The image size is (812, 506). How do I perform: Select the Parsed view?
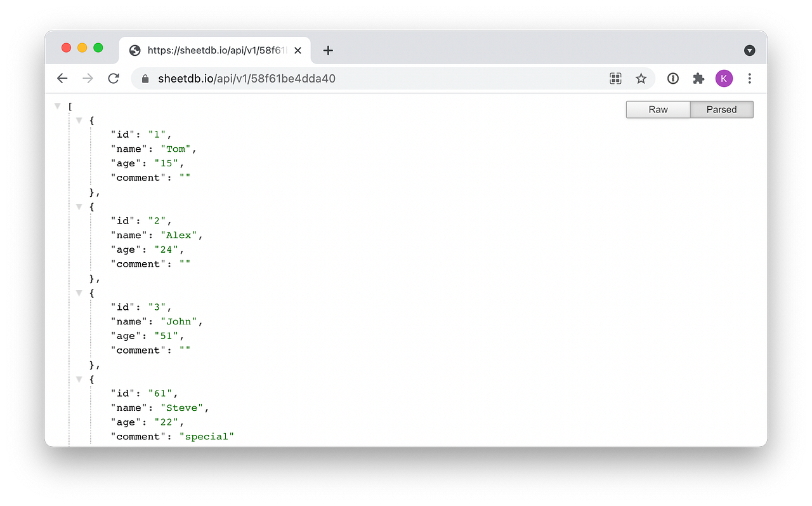coord(721,109)
